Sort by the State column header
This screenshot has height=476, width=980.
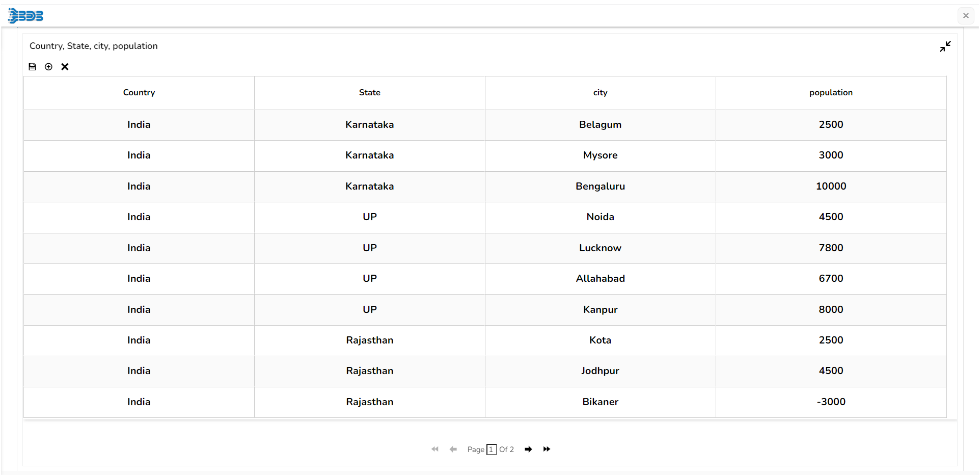coord(370,92)
